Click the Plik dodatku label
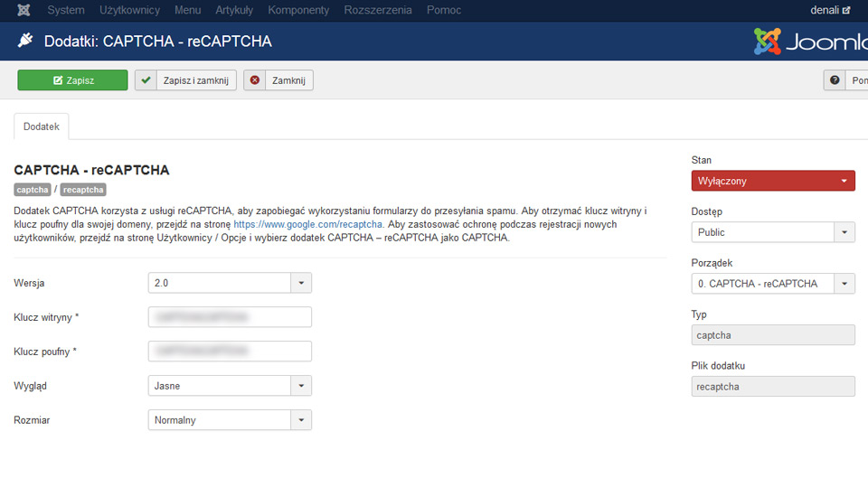This screenshot has height=497, width=868. click(718, 366)
